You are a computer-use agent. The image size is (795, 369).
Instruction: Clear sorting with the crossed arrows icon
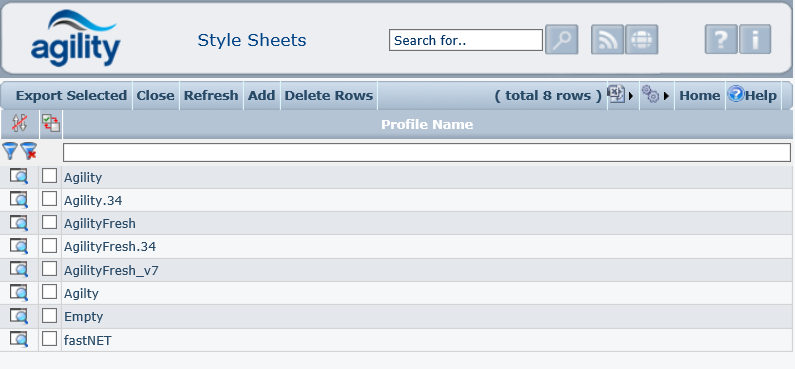coord(19,124)
